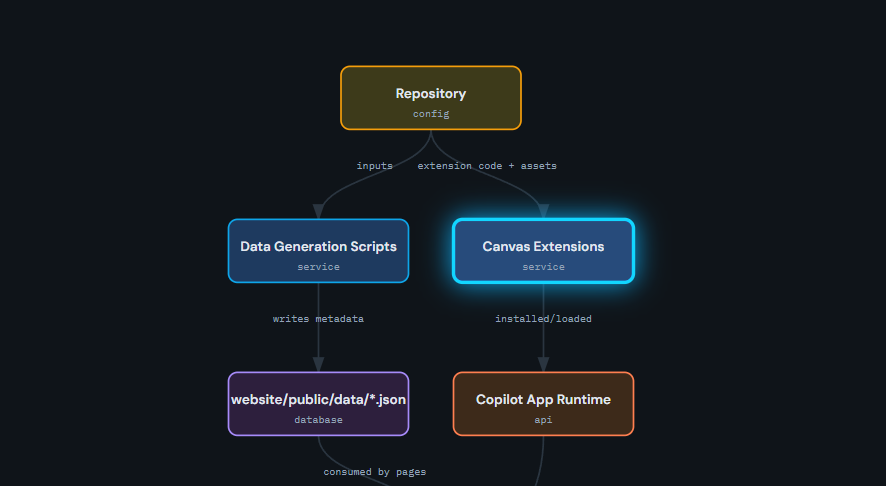Click the 'writes metadata' edge label
The image size is (886, 486).
point(318,319)
